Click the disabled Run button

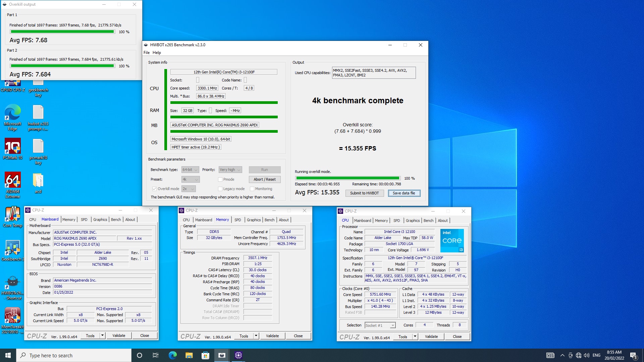coord(265,170)
